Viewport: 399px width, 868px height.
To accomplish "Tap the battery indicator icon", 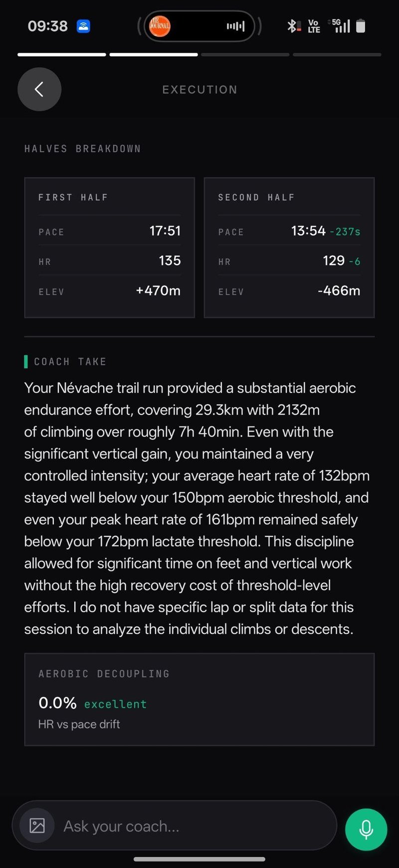I will (x=361, y=26).
